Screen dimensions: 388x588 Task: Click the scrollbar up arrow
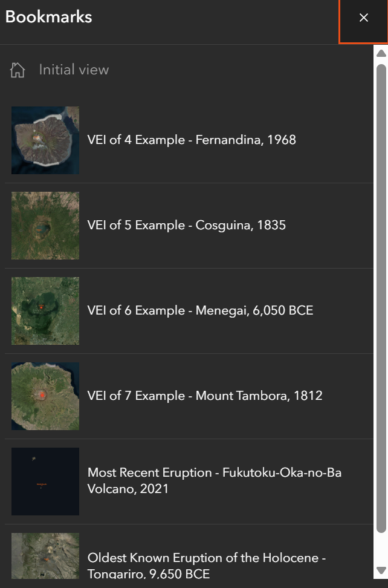[381, 53]
